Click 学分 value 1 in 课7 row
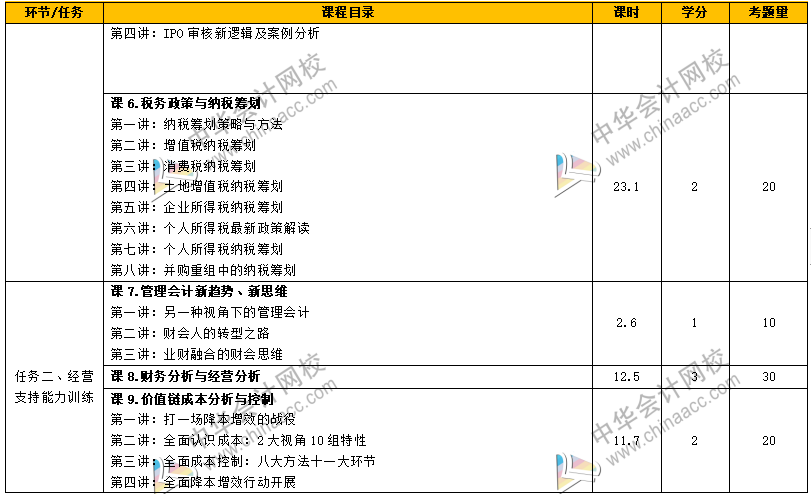811x494 pixels. point(695,323)
